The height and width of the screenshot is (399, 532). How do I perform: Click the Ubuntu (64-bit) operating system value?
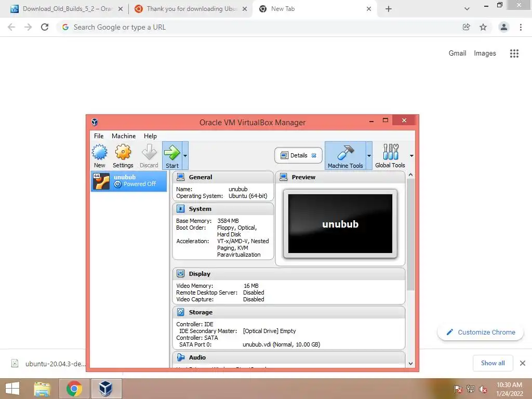coord(248,196)
